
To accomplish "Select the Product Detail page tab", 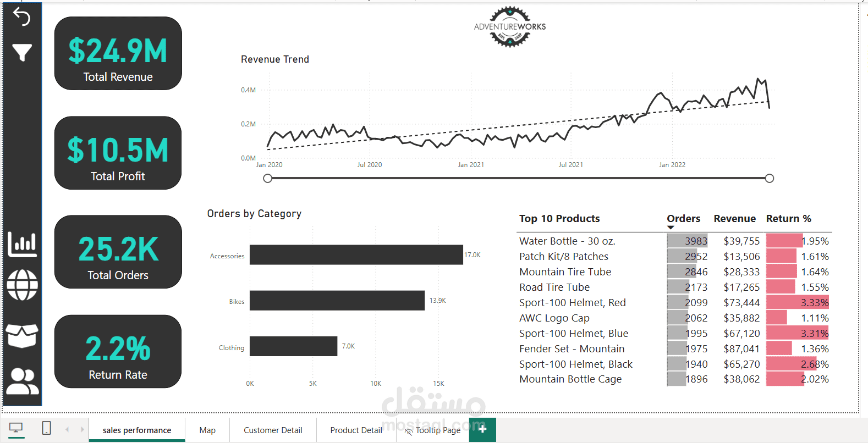I will coord(356,430).
